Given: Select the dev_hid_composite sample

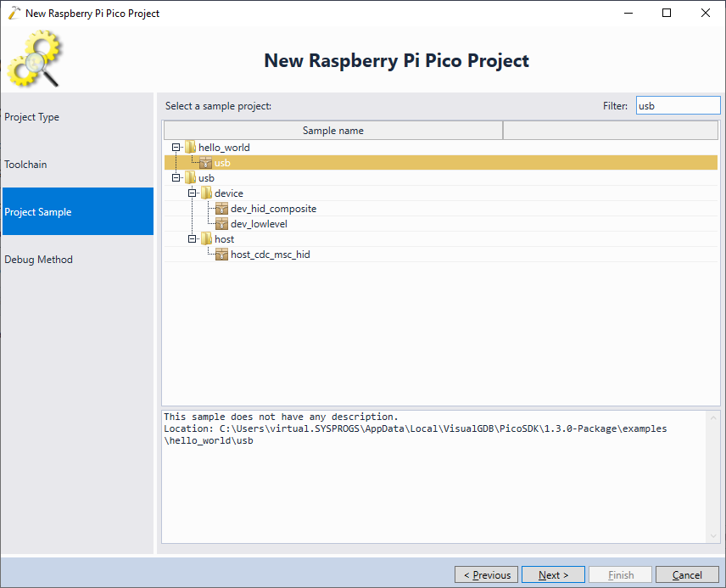Looking at the screenshot, I should coord(274,209).
